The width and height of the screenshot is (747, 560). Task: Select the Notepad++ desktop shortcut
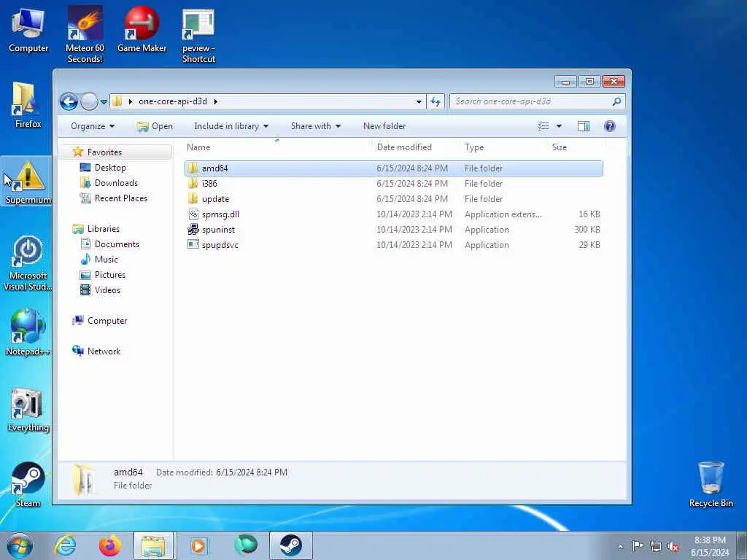[28, 332]
